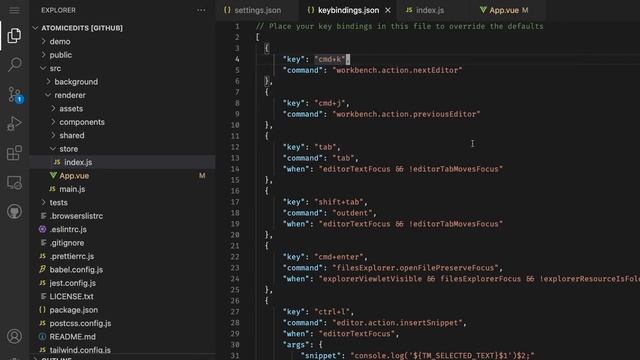Open .browserslistrc file
The width and height of the screenshot is (640, 360).
(122, 216)
